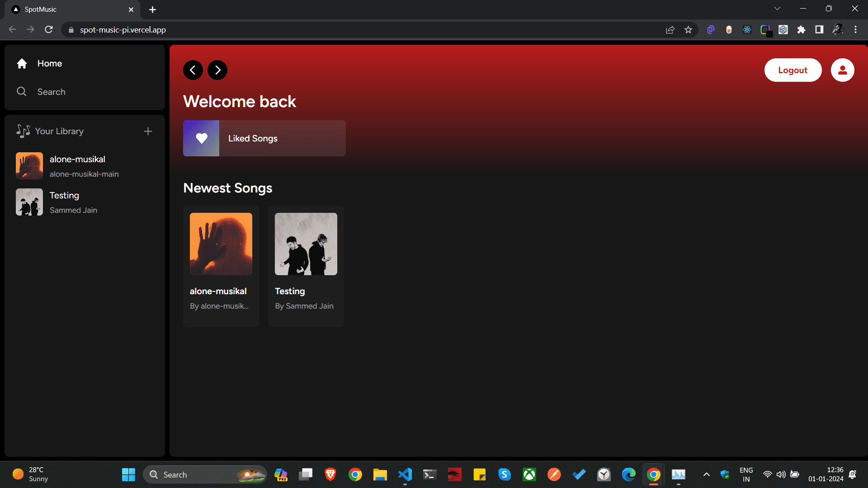Image resolution: width=868 pixels, height=488 pixels.
Task: Click VS Code icon in Windows taskbar
Action: (x=405, y=474)
